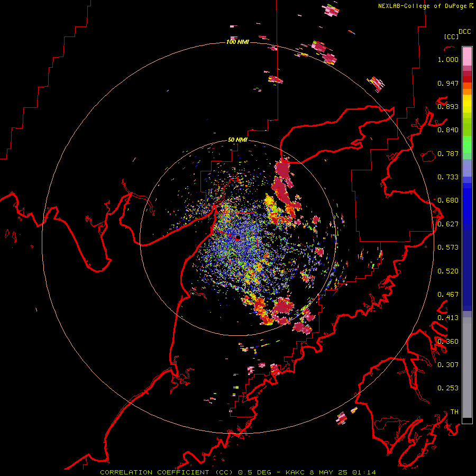The width and height of the screenshot is (476, 476).
Task: Click the 0.573 legend value
Action: coord(448,248)
